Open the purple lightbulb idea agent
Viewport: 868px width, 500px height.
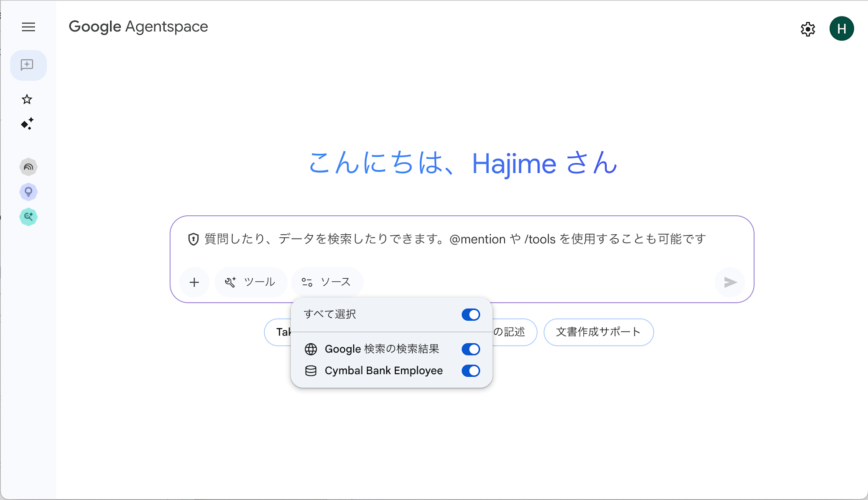[x=28, y=191]
